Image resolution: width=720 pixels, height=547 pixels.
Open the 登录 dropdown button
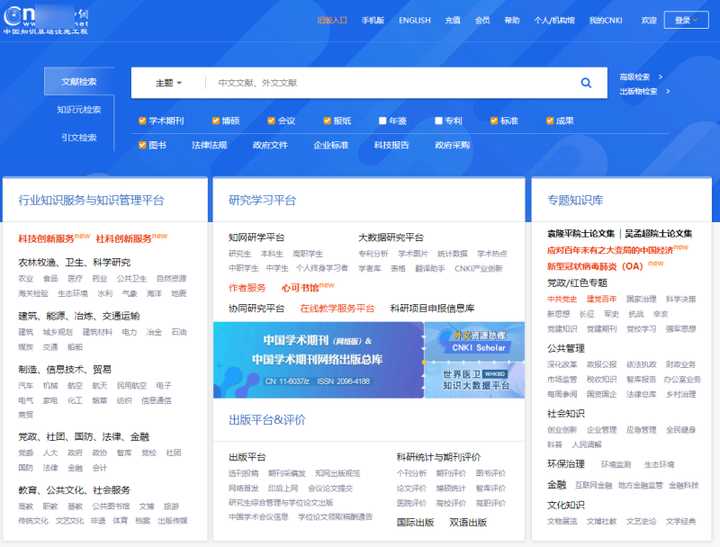(x=688, y=20)
